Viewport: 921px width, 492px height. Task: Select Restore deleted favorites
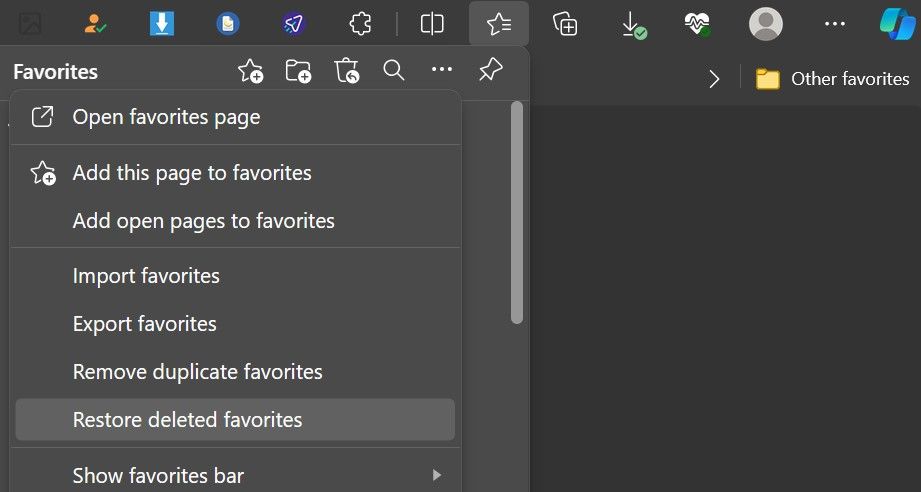(187, 420)
